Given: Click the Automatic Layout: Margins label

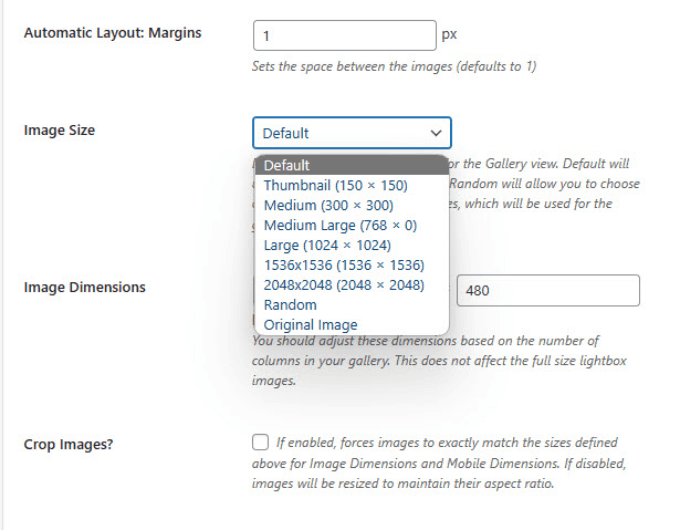Looking at the screenshot, I should 112,33.
